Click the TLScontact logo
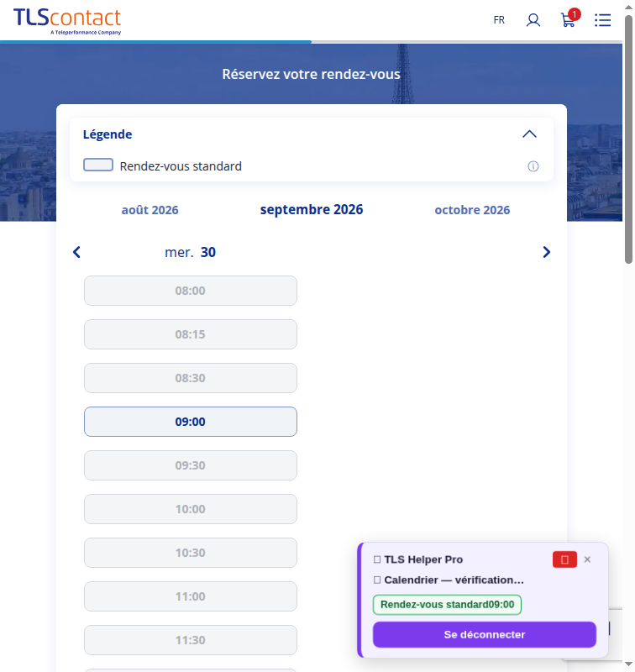This screenshot has height=672, width=635. pyautogui.click(x=67, y=21)
